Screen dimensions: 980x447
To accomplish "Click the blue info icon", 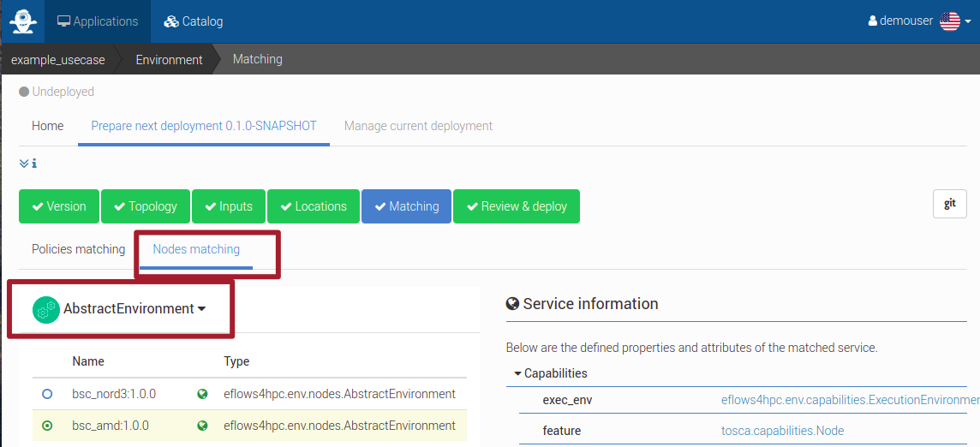I will point(34,164).
